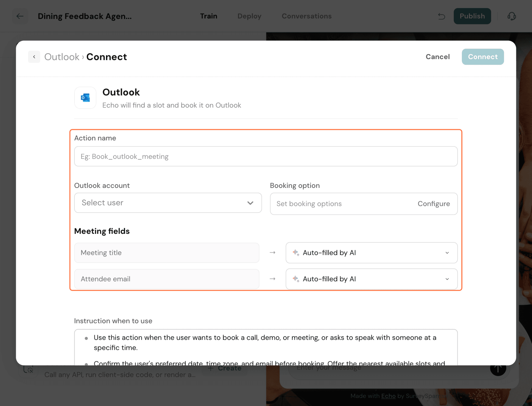Click the Call any API description text
Image resolution: width=532 pixels, height=406 pixels.
coord(120,375)
